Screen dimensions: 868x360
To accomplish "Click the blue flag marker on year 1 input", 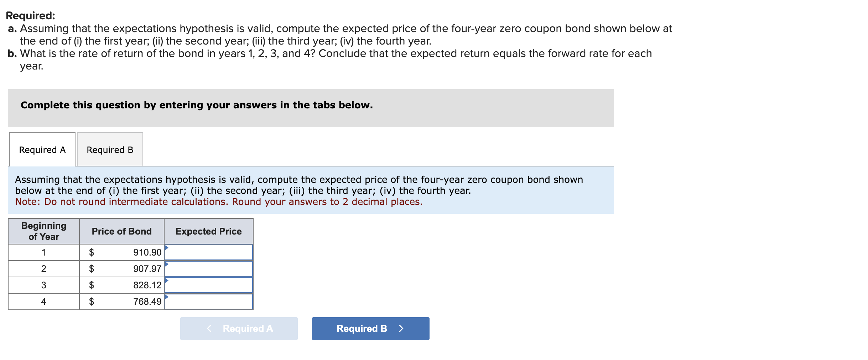I will 166,247.
